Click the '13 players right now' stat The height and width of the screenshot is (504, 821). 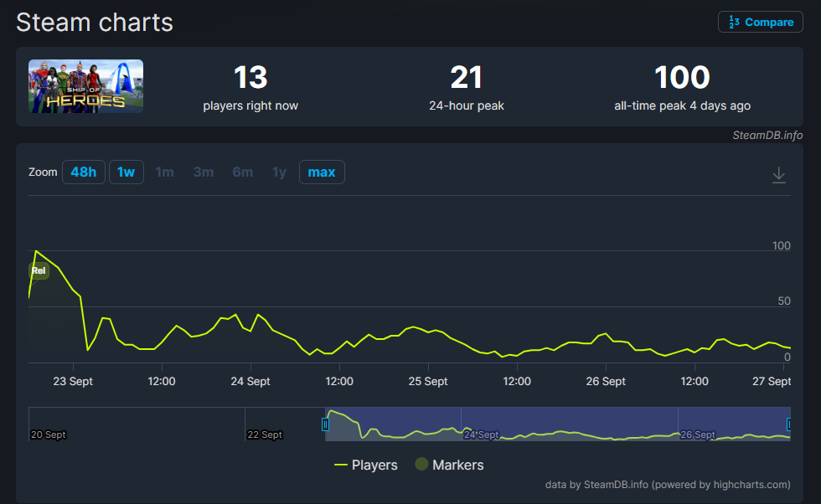(x=250, y=87)
